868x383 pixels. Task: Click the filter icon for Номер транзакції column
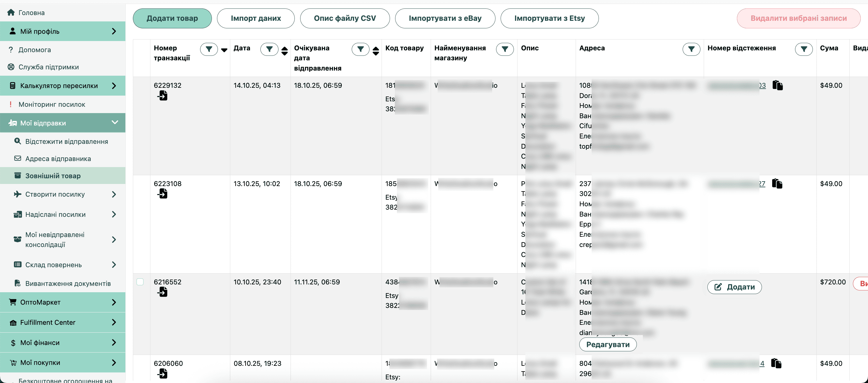[x=209, y=49]
